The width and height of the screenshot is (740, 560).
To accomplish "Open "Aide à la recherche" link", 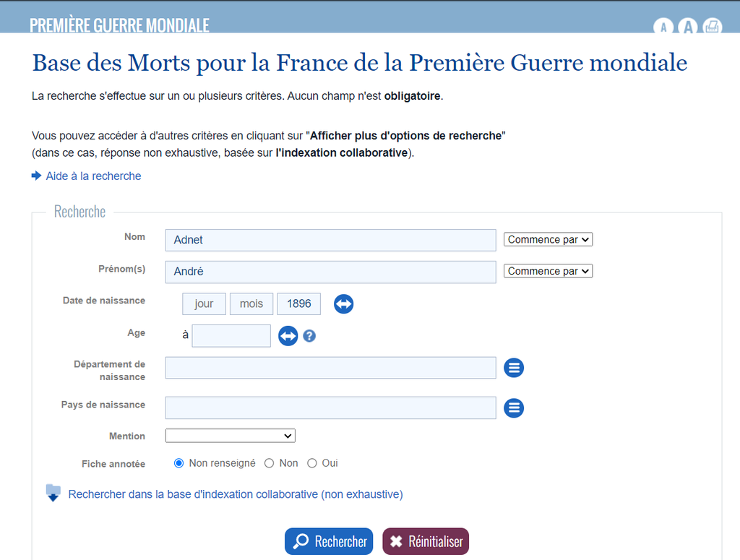I will pyautogui.click(x=93, y=176).
